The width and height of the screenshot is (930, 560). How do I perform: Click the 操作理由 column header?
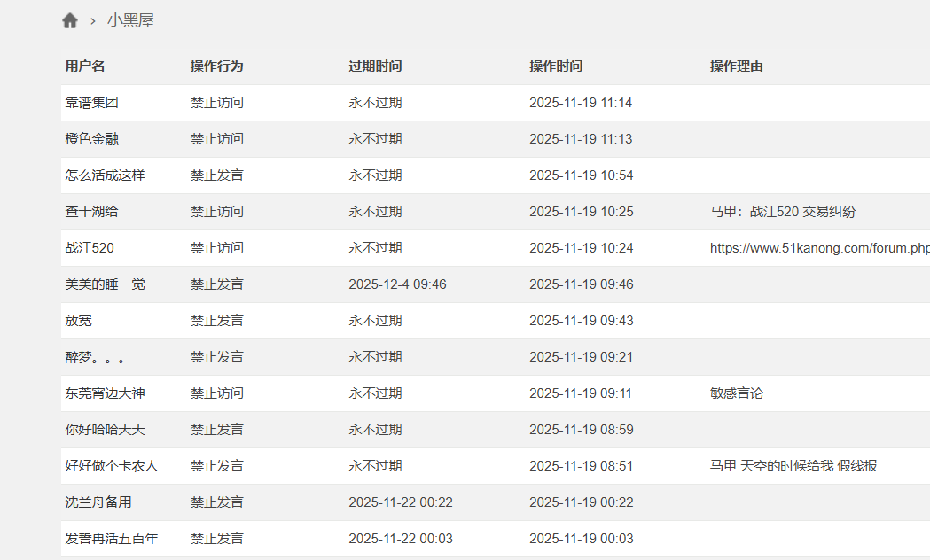(737, 66)
